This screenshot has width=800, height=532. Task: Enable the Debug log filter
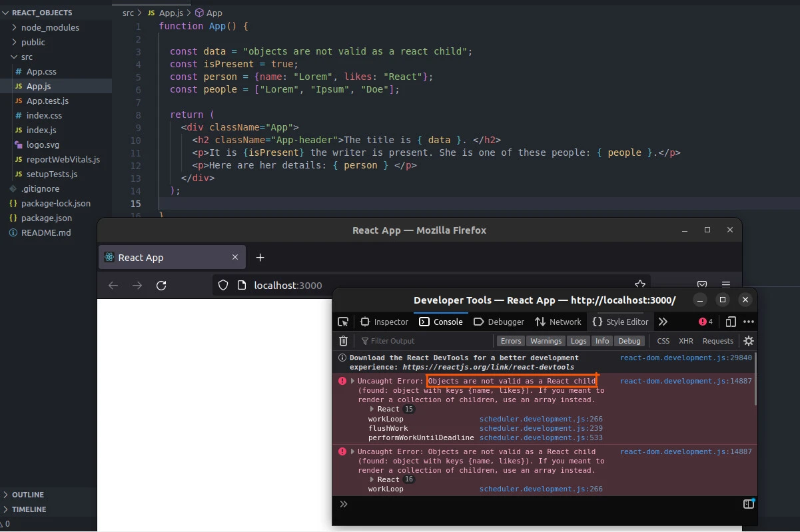pos(629,341)
